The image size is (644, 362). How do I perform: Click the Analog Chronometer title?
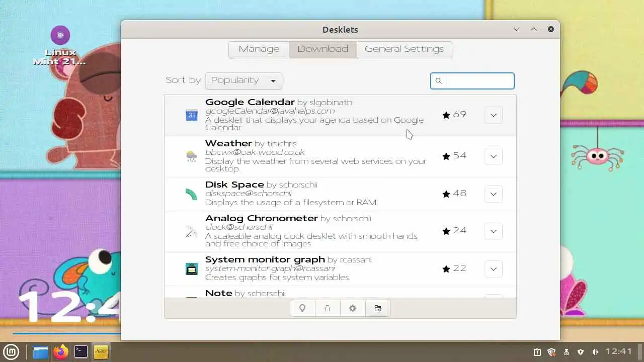tap(262, 218)
